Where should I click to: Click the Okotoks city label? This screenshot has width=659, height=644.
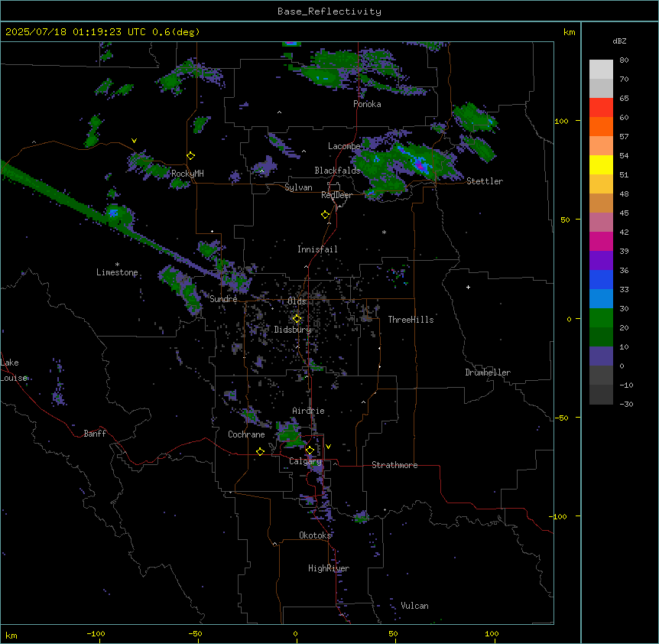(x=315, y=535)
